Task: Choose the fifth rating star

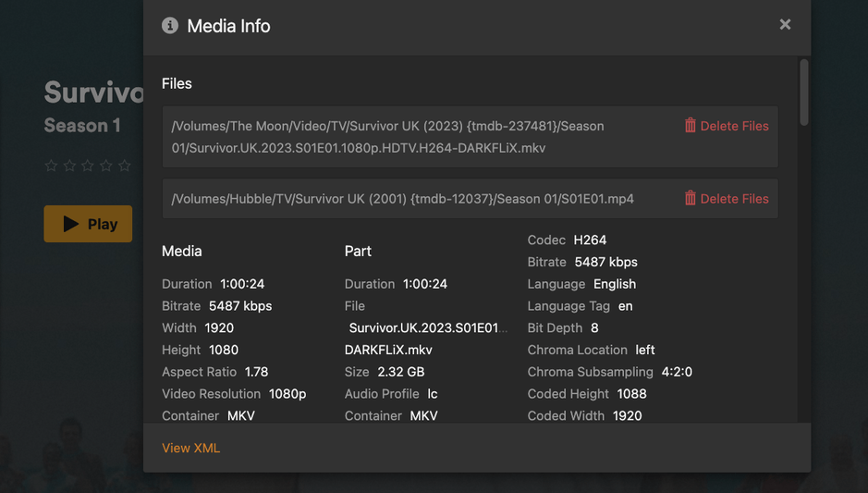Action: (x=125, y=166)
